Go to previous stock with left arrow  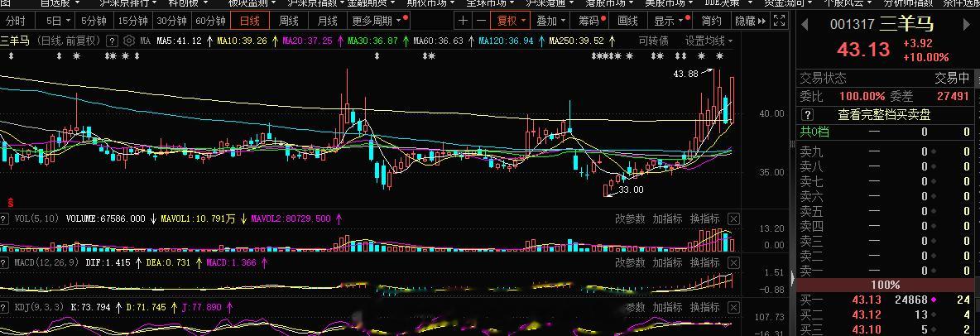pos(805,24)
